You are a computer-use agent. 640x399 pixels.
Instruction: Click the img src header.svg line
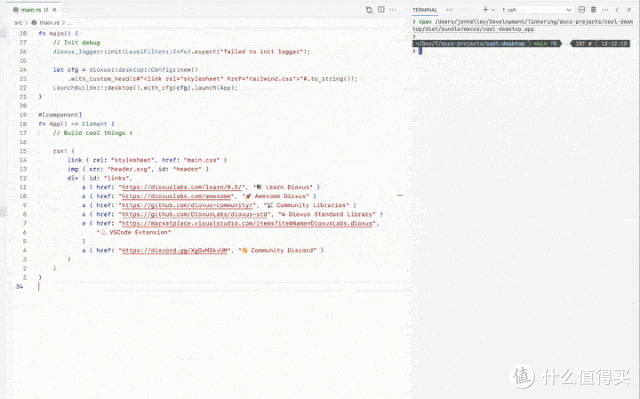point(138,169)
